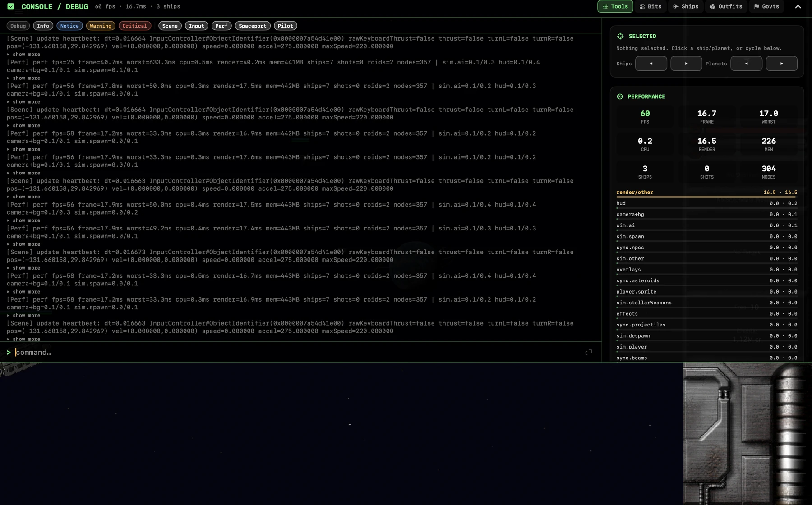Click the NODES 304 metric tile
The height and width of the screenshot is (505, 812).
point(769,172)
